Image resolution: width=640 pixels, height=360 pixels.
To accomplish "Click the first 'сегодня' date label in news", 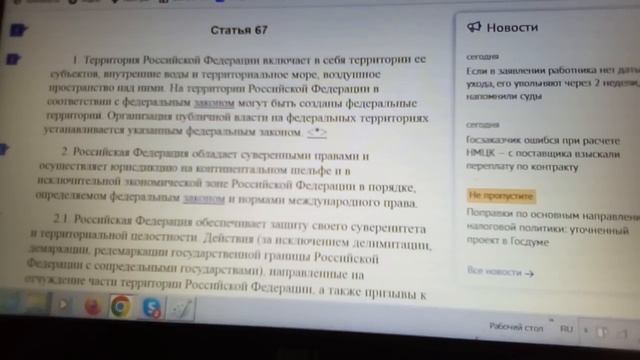I will (482, 57).
